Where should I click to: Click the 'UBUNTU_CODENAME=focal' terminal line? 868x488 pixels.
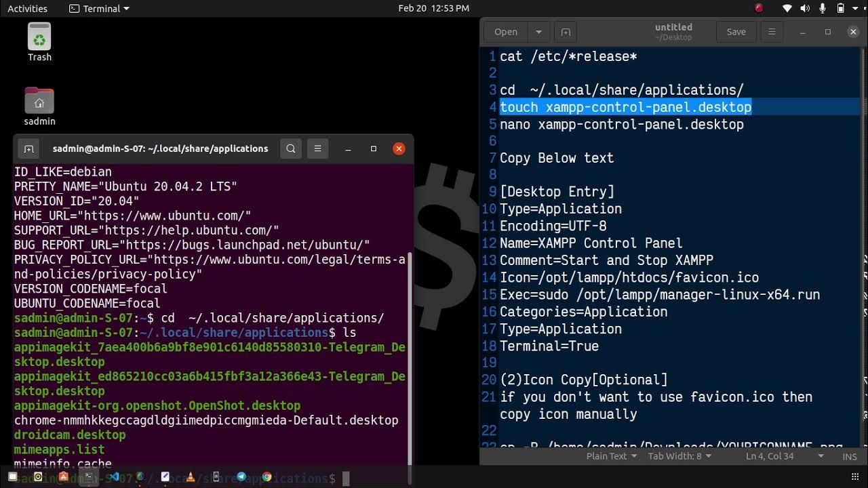[x=87, y=303]
